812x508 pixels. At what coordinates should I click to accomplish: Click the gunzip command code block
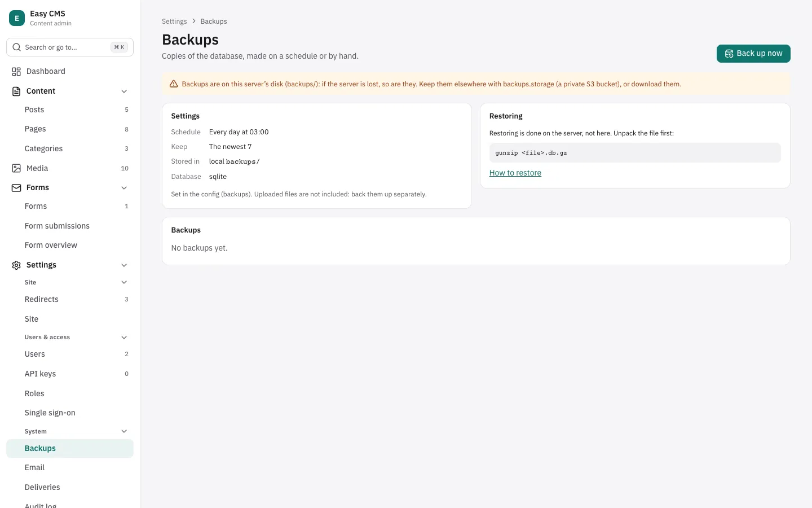(635, 153)
